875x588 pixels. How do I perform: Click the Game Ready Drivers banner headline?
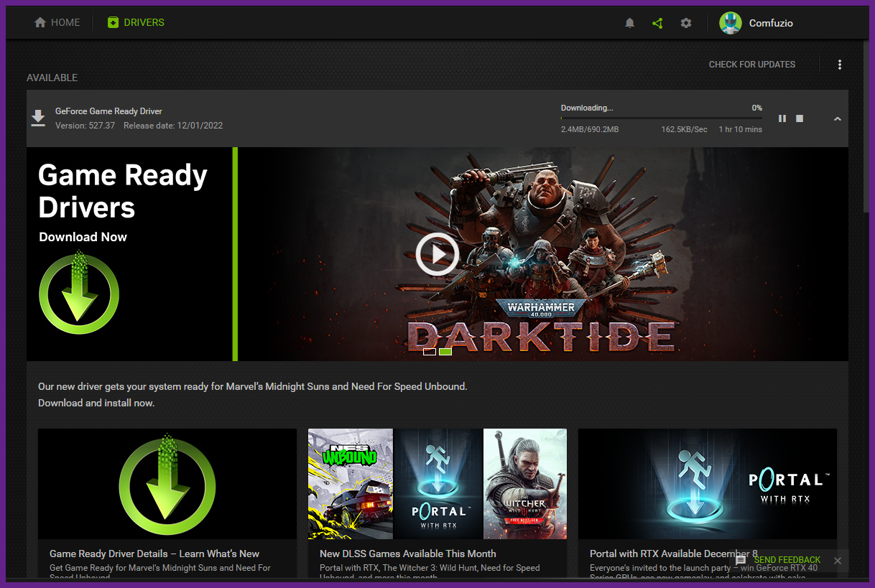pyautogui.click(x=123, y=191)
